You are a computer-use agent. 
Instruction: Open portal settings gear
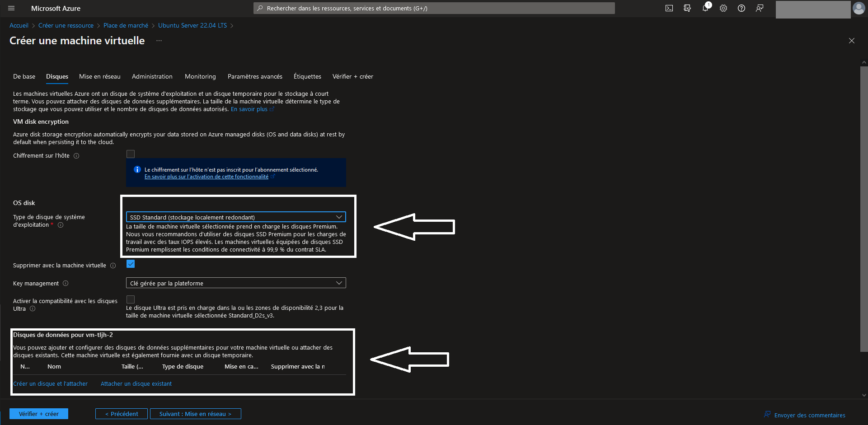pos(723,8)
